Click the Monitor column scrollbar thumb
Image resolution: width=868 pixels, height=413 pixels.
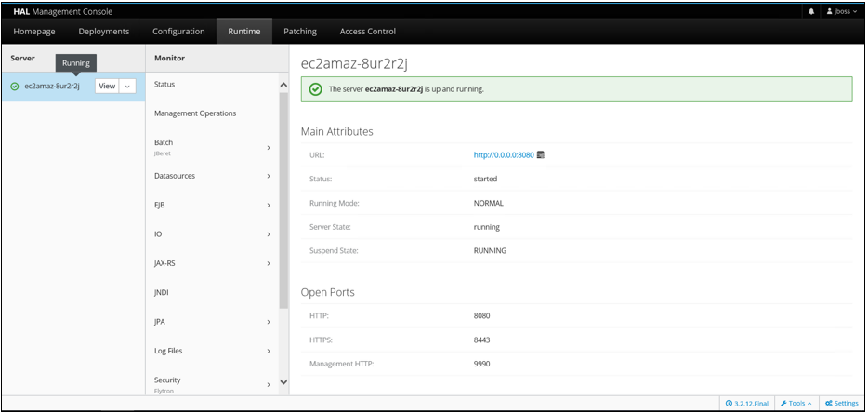pyautogui.click(x=283, y=201)
